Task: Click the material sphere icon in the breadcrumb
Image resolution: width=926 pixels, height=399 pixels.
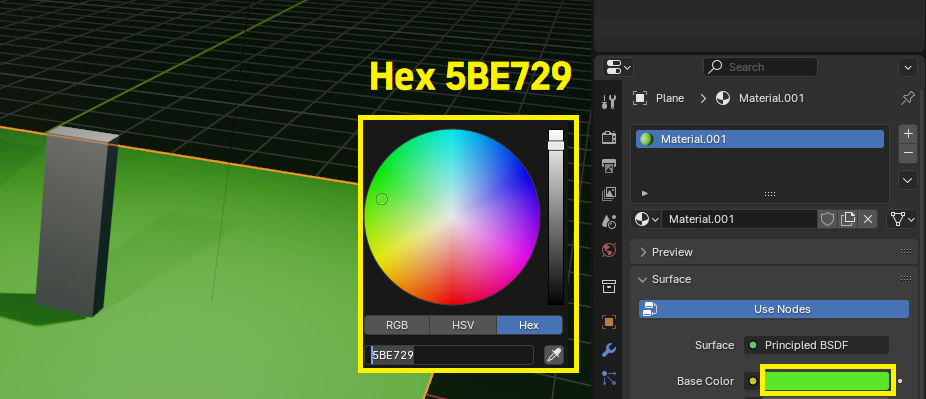Action: [723, 99]
